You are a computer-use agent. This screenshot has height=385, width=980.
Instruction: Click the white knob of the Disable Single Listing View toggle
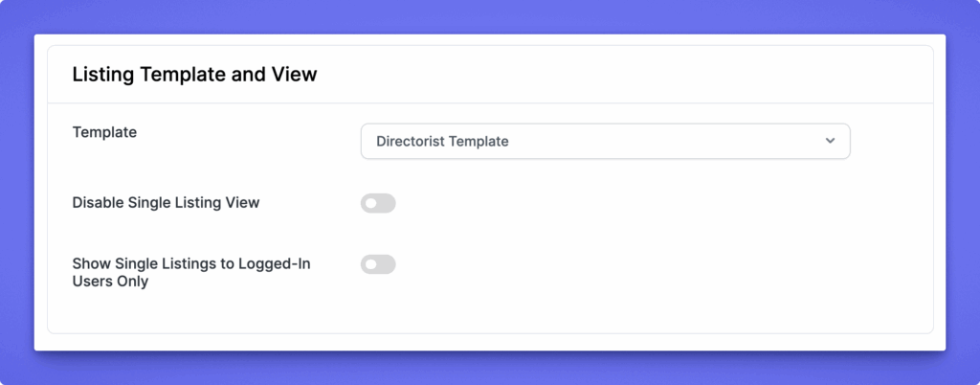pyautogui.click(x=370, y=203)
